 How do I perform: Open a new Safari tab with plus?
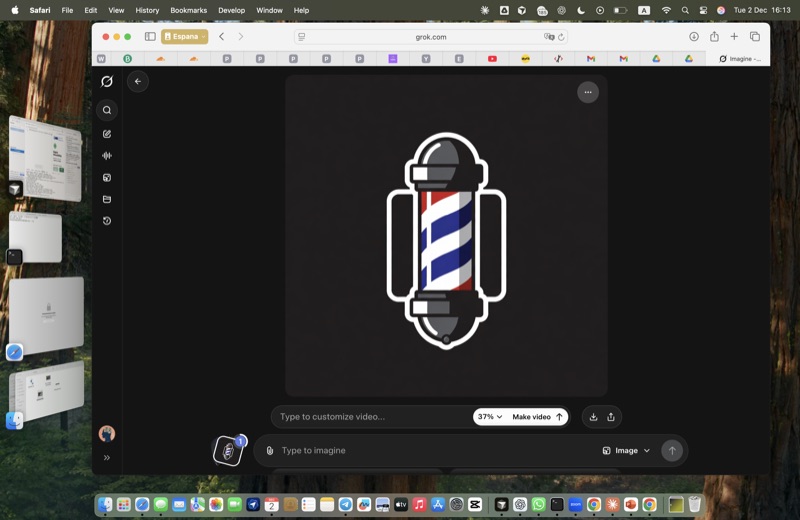click(734, 37)
